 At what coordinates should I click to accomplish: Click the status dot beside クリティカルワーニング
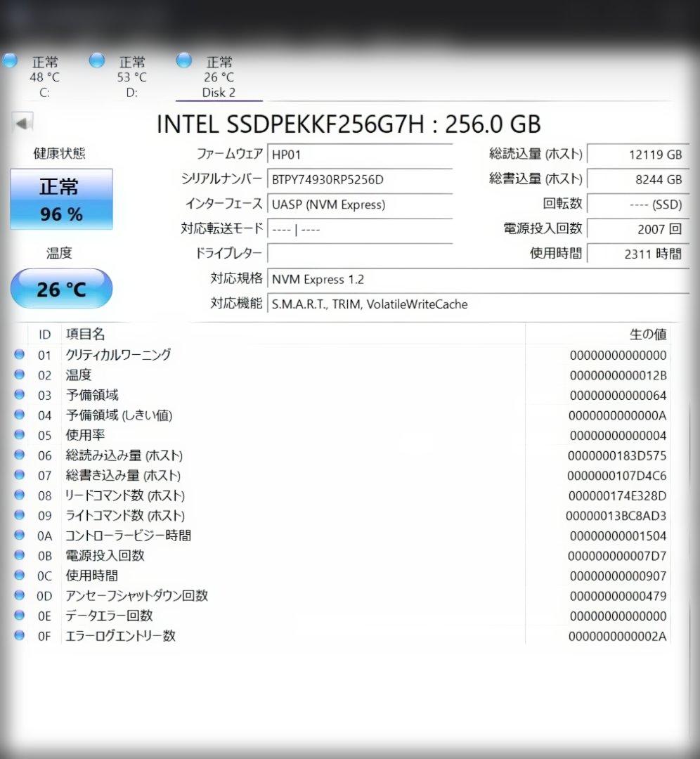pyautogui.click(x=19, y=355)
